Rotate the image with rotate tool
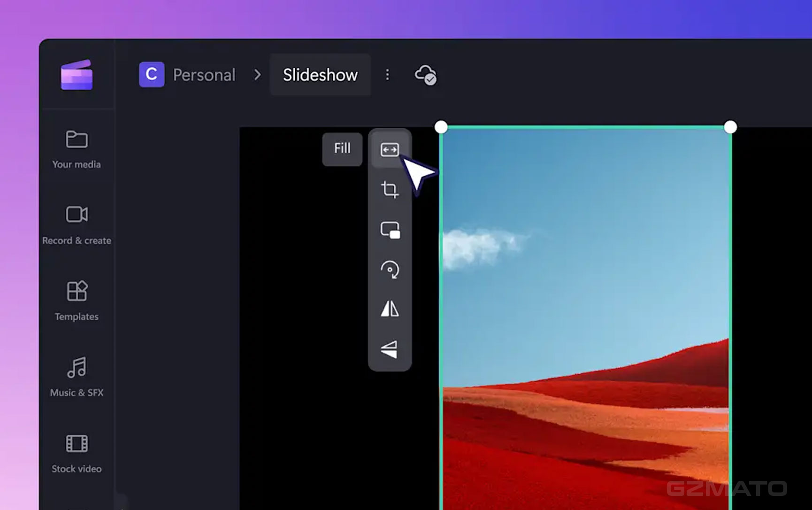Image resolution: width=812 pixels, height=510 pixels. pos(390,270)
